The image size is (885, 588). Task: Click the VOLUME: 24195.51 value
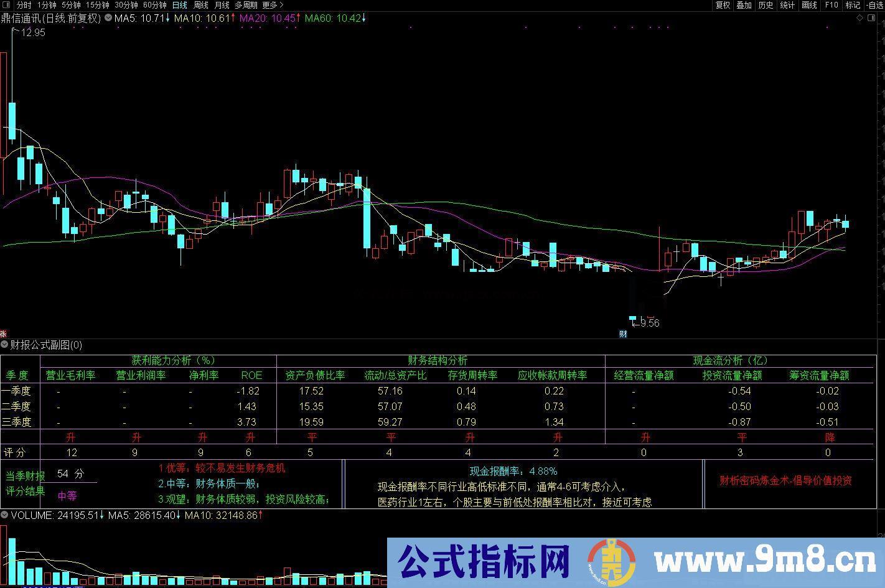[x=54, y=515]
